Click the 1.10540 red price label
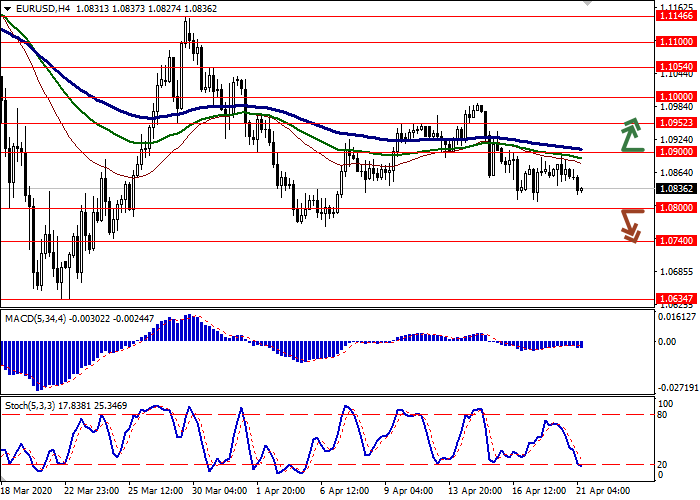This screenshot has height=500, width=700. pyautogui.click(x=675, y=67)
